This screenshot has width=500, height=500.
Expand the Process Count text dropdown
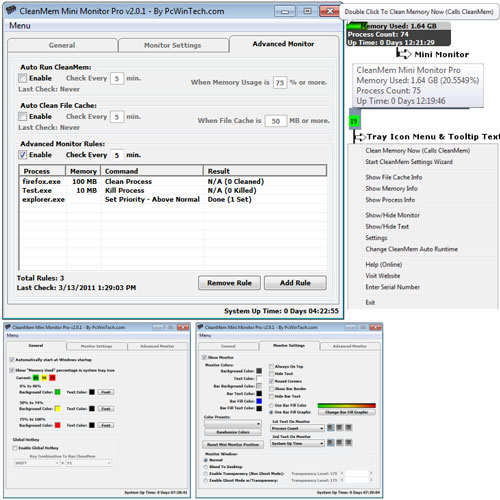tap(297, 428)
